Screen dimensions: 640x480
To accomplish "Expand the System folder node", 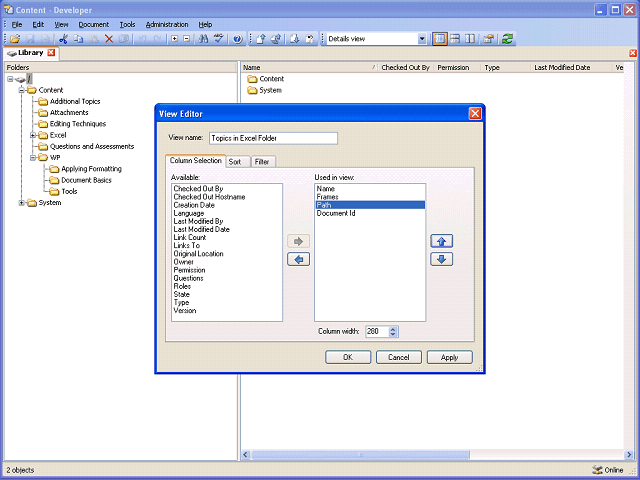I will pos(22,202).
